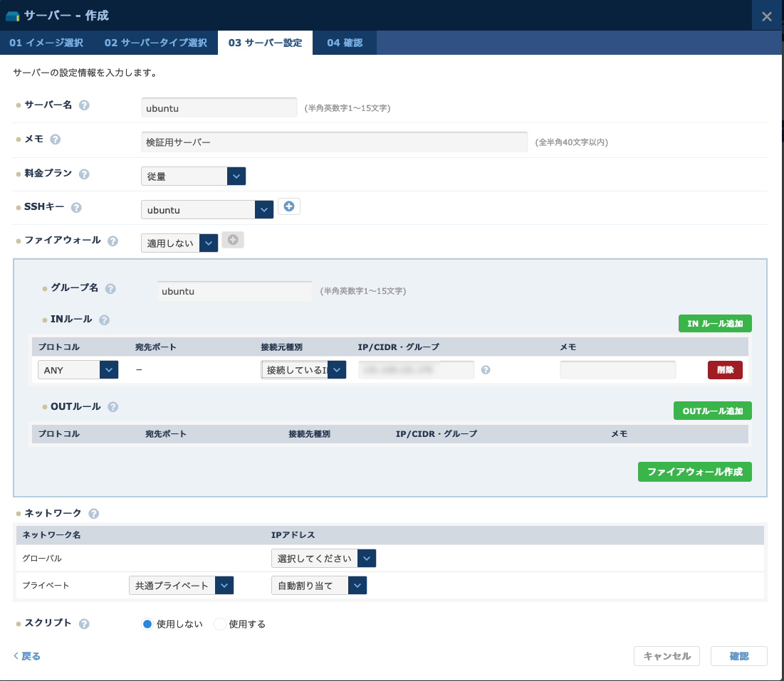Select the 使用する script radio button

click(x=220, y=624)
